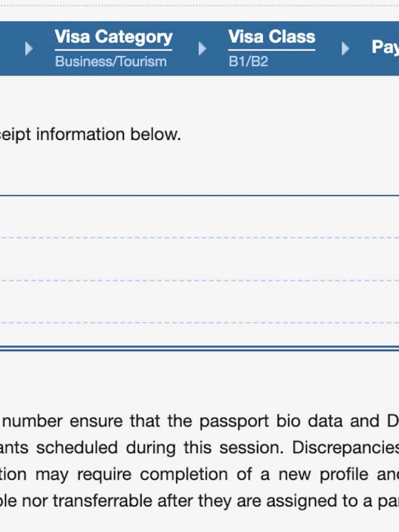The height and width of the screenshot is (532, 399).
Task: Click the arrow before the Pay step
Action: pyautogui.click(x=345, y=49)
